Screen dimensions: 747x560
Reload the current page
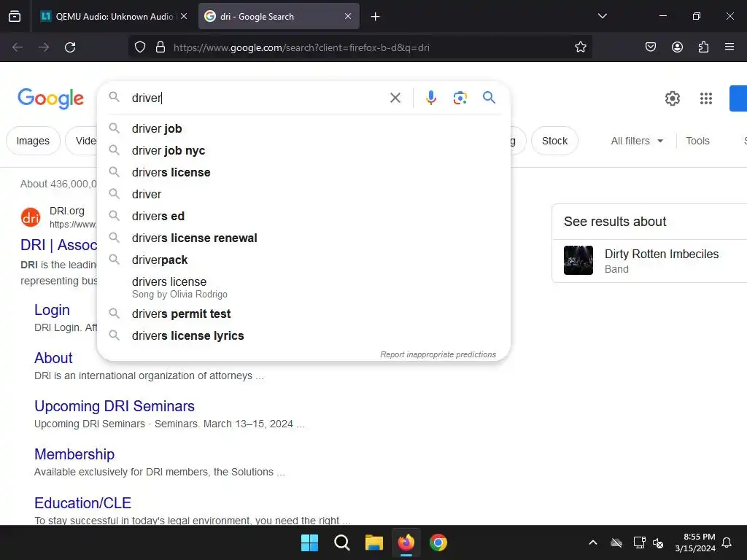(x=70, y=47)
